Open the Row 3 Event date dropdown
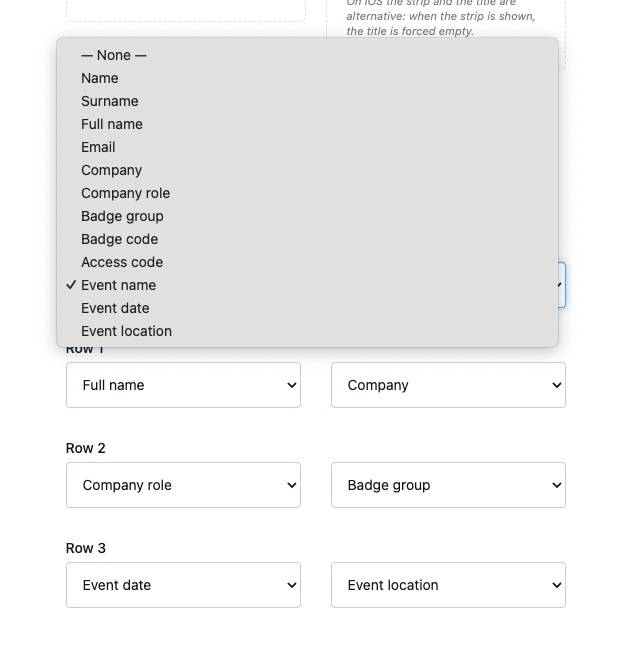The width and height of the screenshot is (638, 650). coord(183,585)
